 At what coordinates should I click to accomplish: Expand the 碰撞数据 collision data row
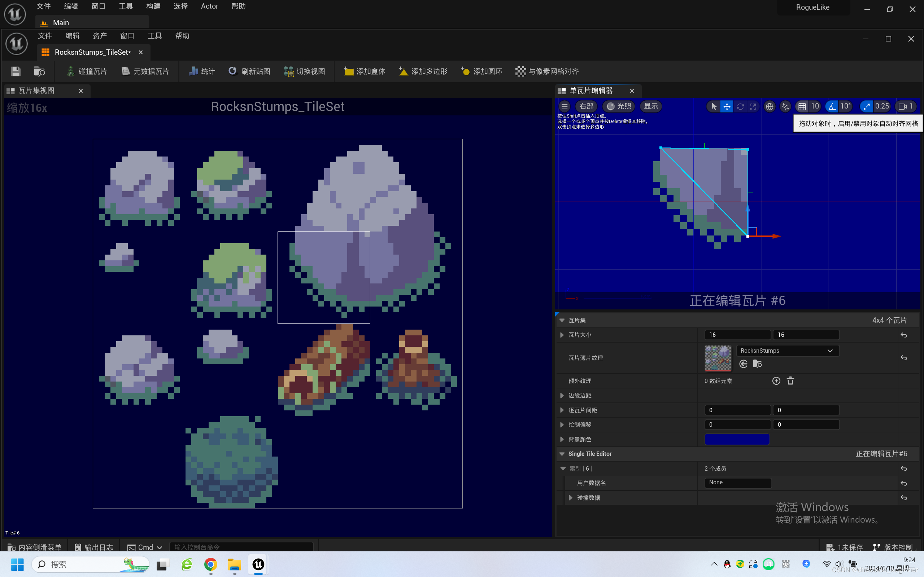[x=570, y=498]
